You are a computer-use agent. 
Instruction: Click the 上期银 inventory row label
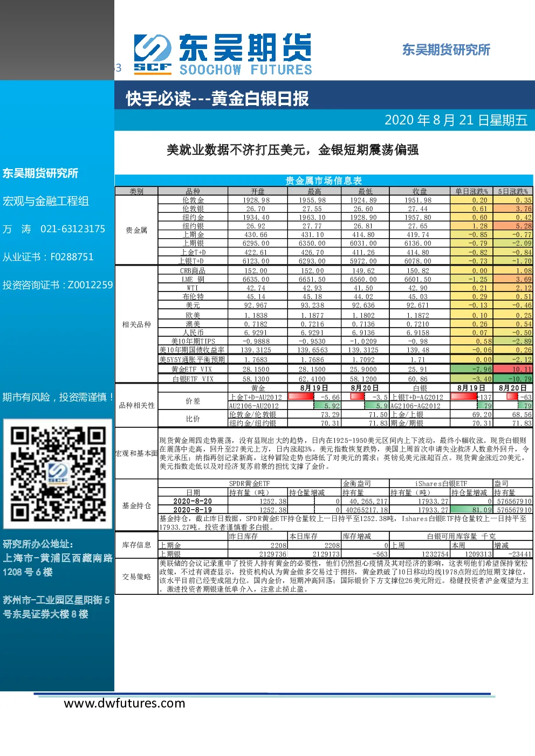(x=170, y=554)
